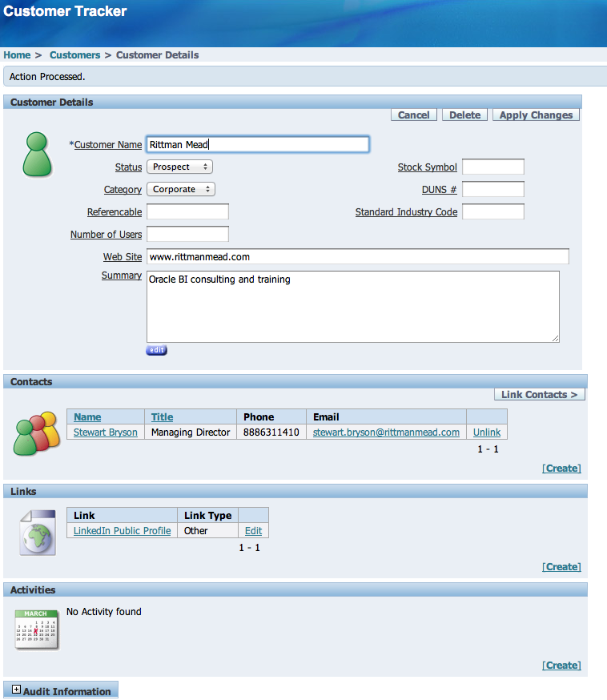Viewport: 607px width, 700px height.
Task: Click the multi-colored contacts group icon
Action: pos(37,433)
